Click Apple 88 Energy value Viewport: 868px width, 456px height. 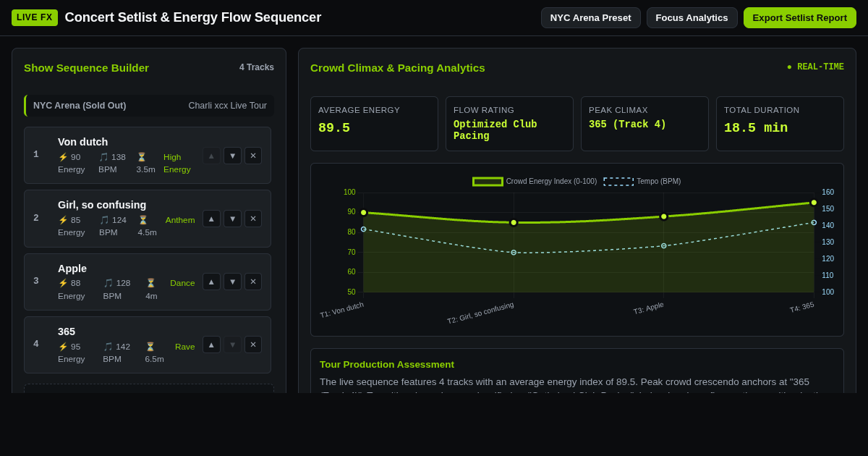(x=71, y=290)
